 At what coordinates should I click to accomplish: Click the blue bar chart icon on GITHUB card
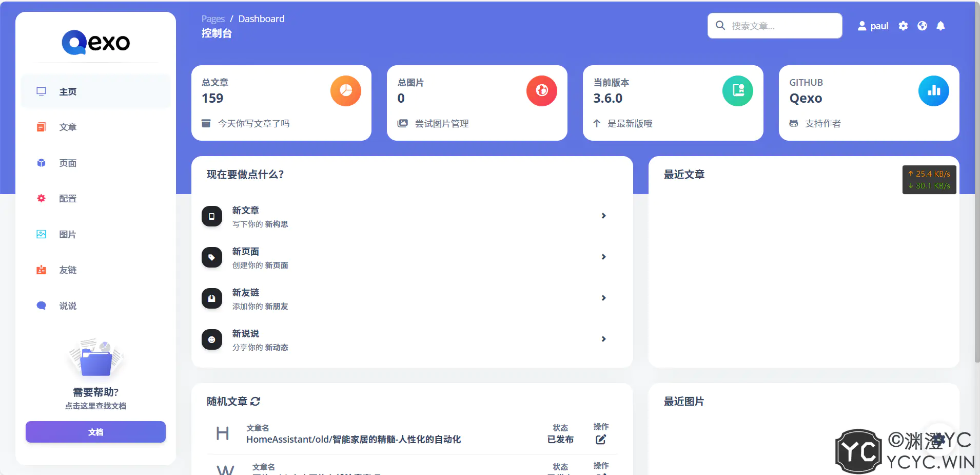(x=934, y=91)
